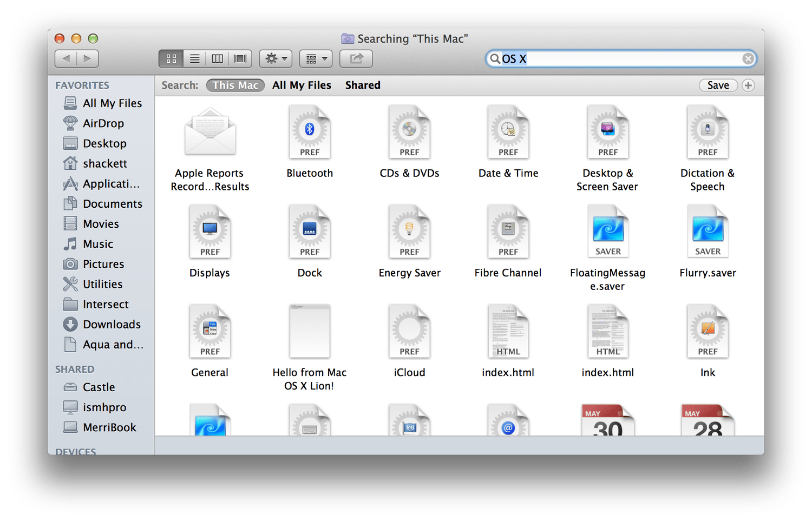Select the iCloud preference file
Screen dimensions: 812x521
tap(409, 341)
